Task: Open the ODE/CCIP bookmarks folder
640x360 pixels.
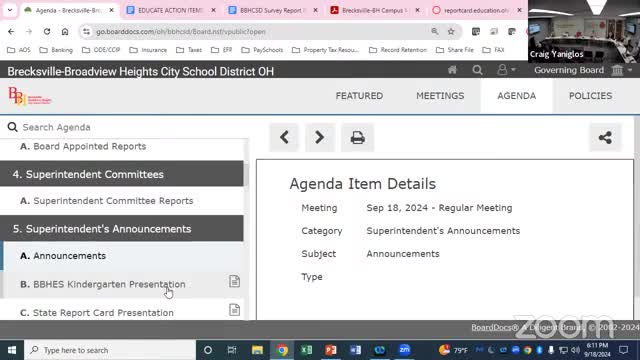Action: (x=101, y=50)
